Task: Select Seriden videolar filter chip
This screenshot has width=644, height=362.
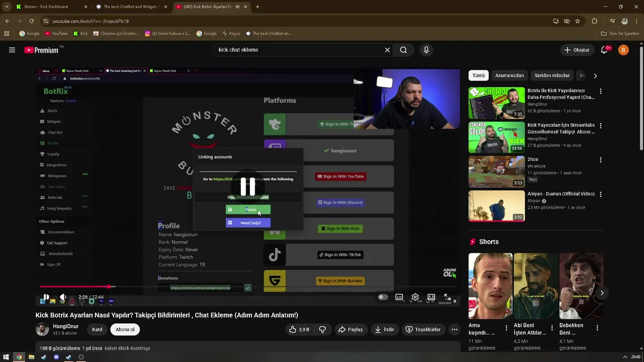Action: coord(552,75)
